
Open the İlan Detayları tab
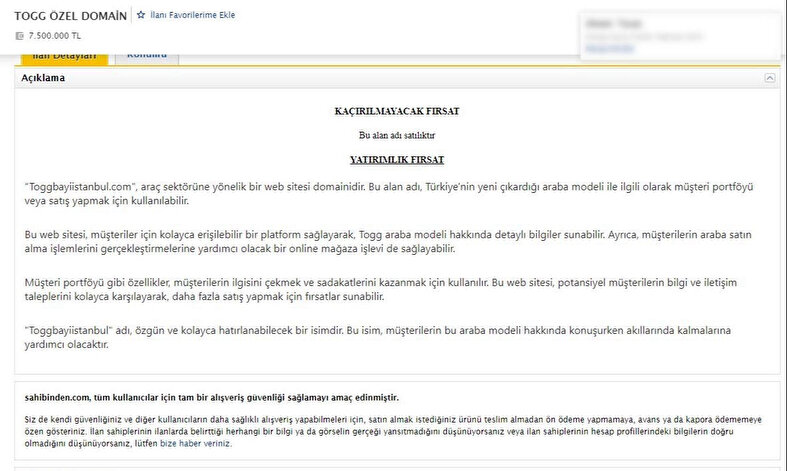pos(64,57)
